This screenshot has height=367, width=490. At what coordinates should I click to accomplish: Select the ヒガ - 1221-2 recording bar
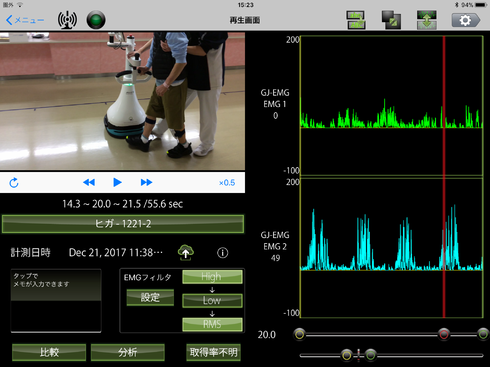point(123,224)
